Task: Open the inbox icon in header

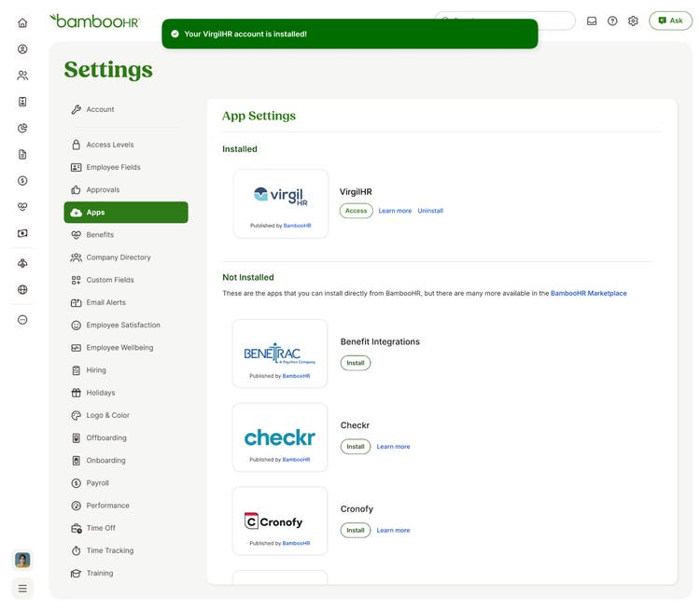Action: point(592,21)
